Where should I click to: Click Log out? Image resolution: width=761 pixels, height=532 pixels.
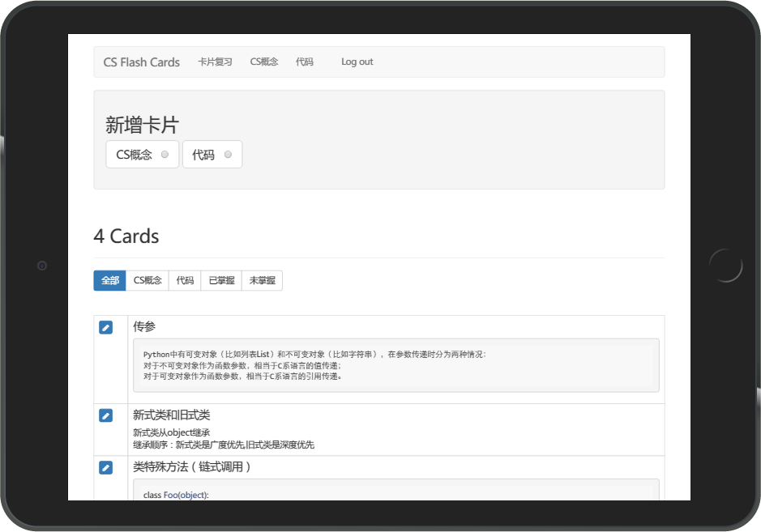(357, 62)
